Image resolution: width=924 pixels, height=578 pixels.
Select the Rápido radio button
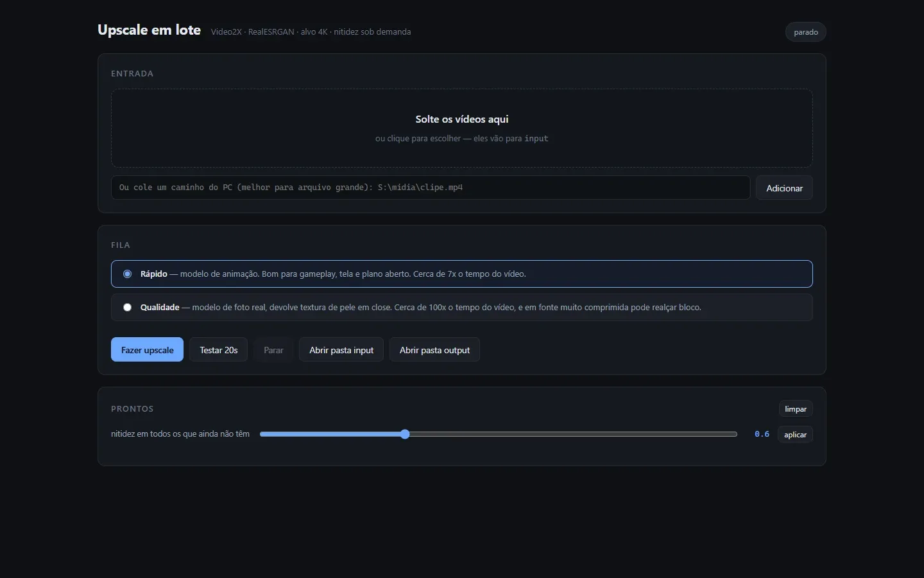coord(127,274)
